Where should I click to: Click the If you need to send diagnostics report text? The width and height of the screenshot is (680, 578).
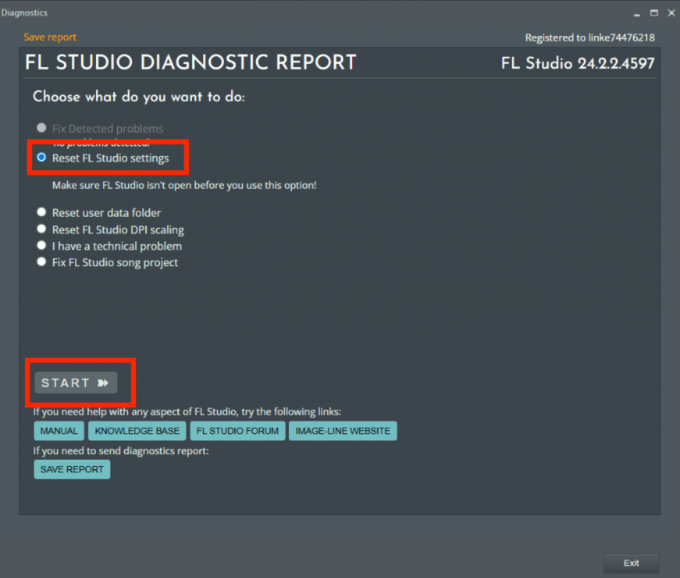click(121, 451)
